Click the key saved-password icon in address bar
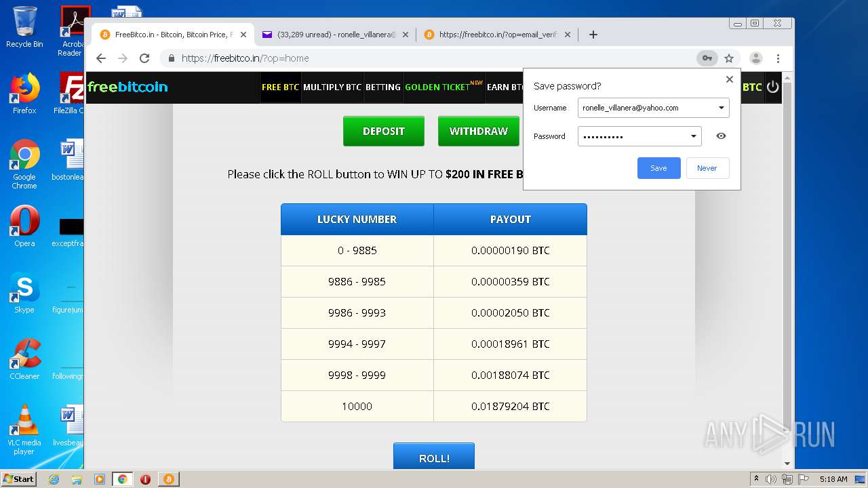The width and height of the screenshot is (868, 488). (x=707, y=58)
